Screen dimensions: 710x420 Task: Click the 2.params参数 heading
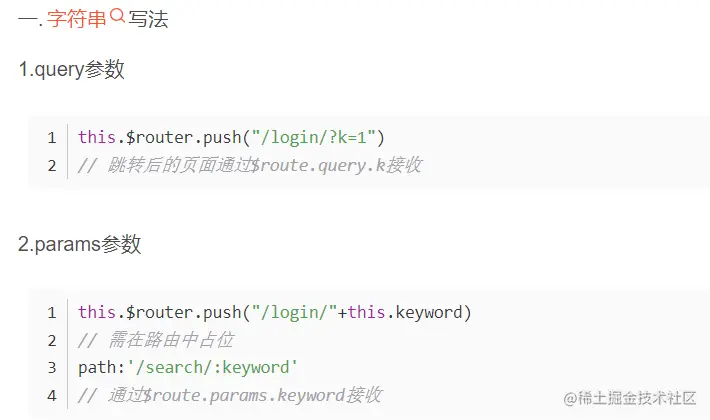pos(80,244)
